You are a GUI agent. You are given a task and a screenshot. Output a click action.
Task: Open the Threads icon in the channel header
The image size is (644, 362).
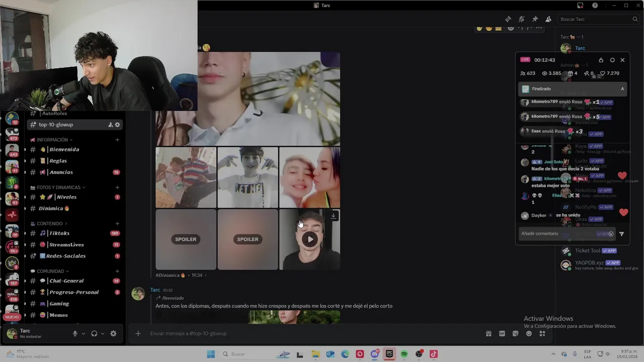point(508,19)
